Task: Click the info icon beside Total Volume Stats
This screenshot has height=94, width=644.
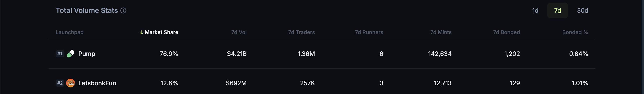Action: (123, 10)
